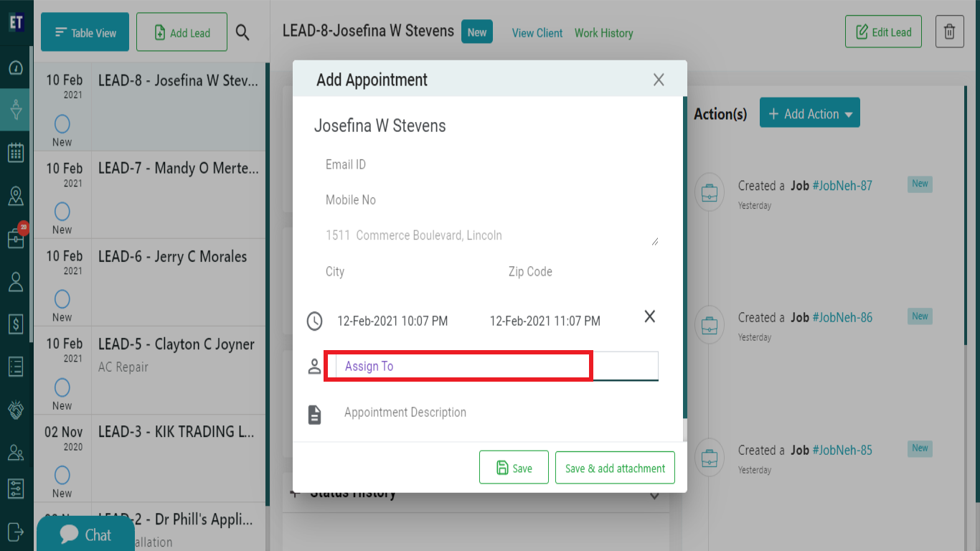
Task: Click the New status circle for LEAD-3
Action: pos(62,475)
